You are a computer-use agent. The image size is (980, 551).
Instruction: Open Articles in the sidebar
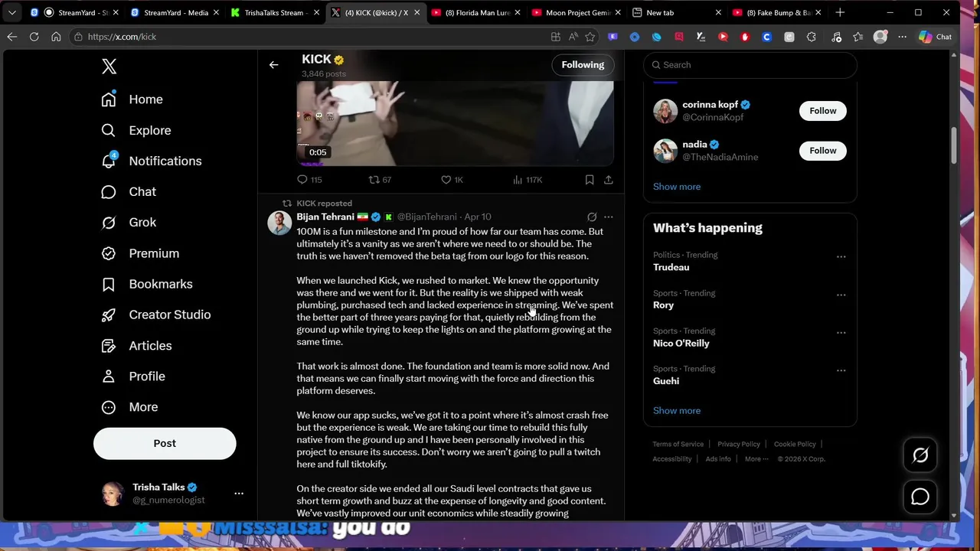tap(136, 345)
